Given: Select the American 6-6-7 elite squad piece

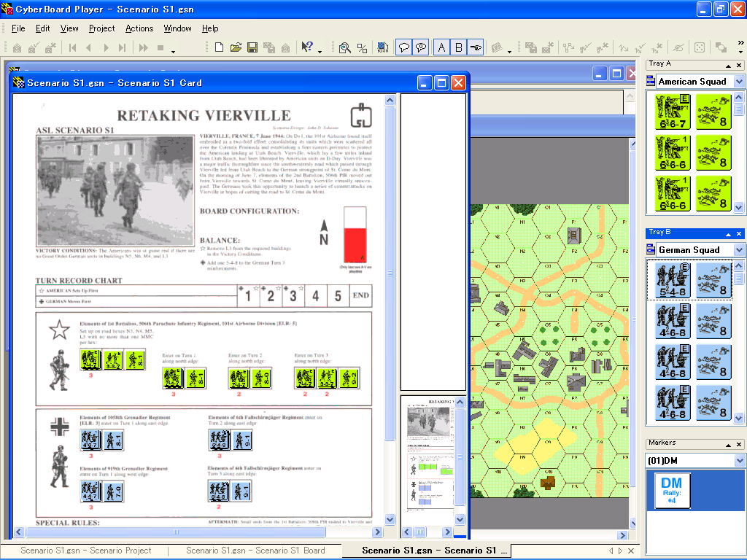Looking at the screenshot, I should (x=672, y=112).
